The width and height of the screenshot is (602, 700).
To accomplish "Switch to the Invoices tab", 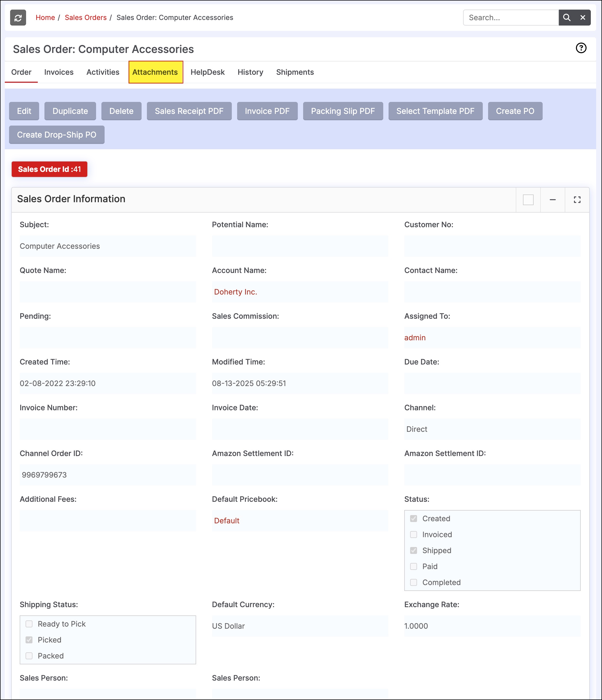I will (59, 72).
